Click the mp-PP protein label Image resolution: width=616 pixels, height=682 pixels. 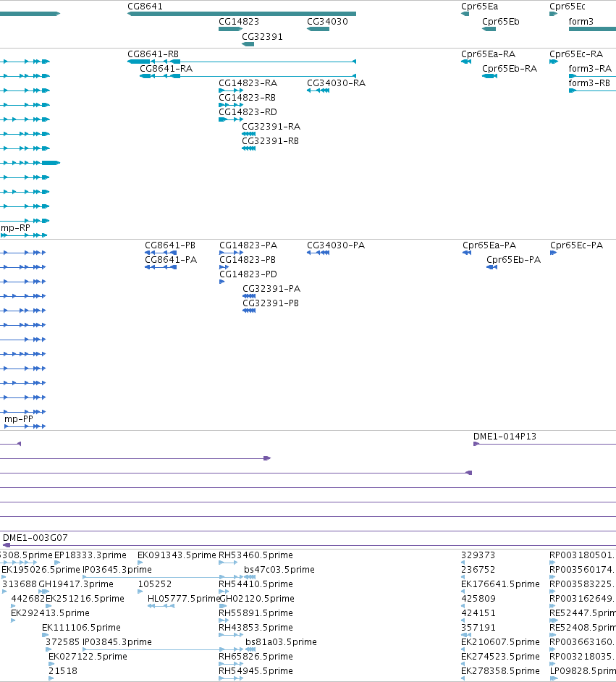[19, 419]
